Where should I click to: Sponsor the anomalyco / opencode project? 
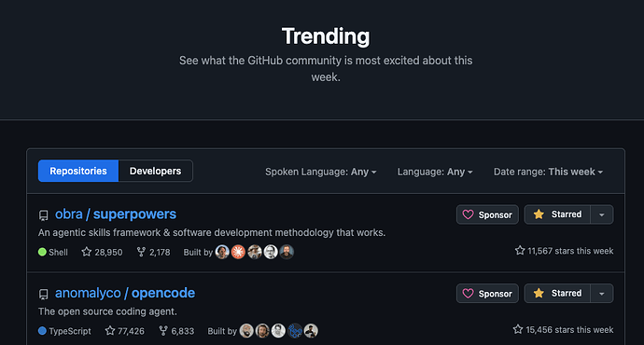point(487,294)
